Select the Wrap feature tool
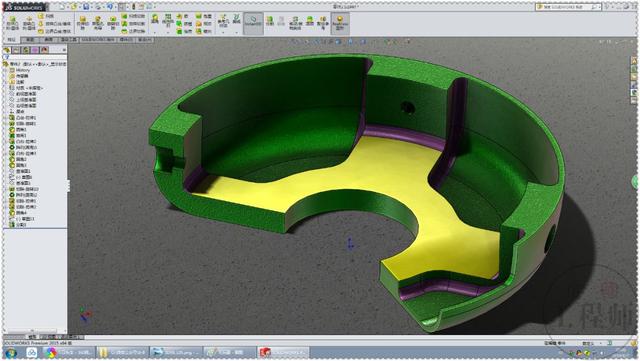This screenshot has height=361, width=640. 204,16
